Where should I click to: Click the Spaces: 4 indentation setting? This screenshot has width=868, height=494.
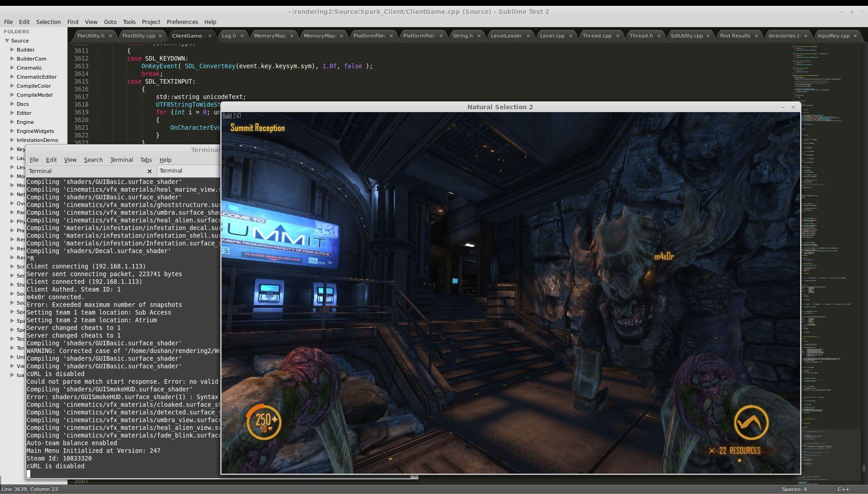click(x=794, y=489)
